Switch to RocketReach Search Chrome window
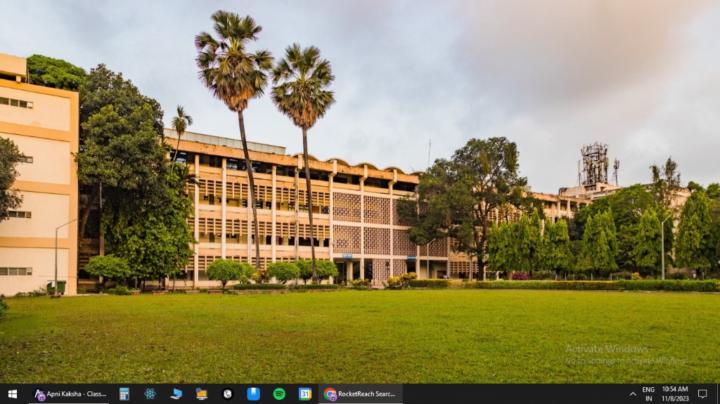This screenshot has width=720, height=404. tap(360, 394)
